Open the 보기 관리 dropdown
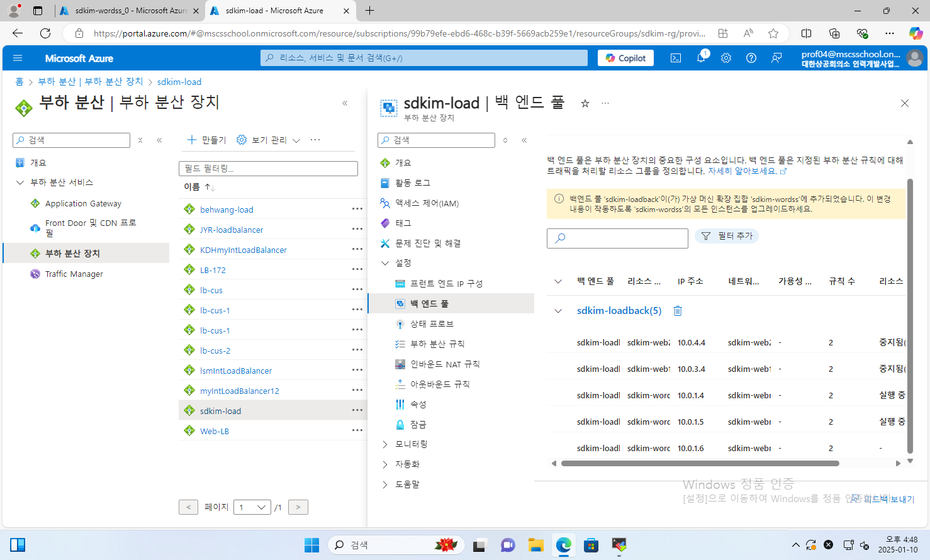Screen dimensions: 930x560 (269, 140)
